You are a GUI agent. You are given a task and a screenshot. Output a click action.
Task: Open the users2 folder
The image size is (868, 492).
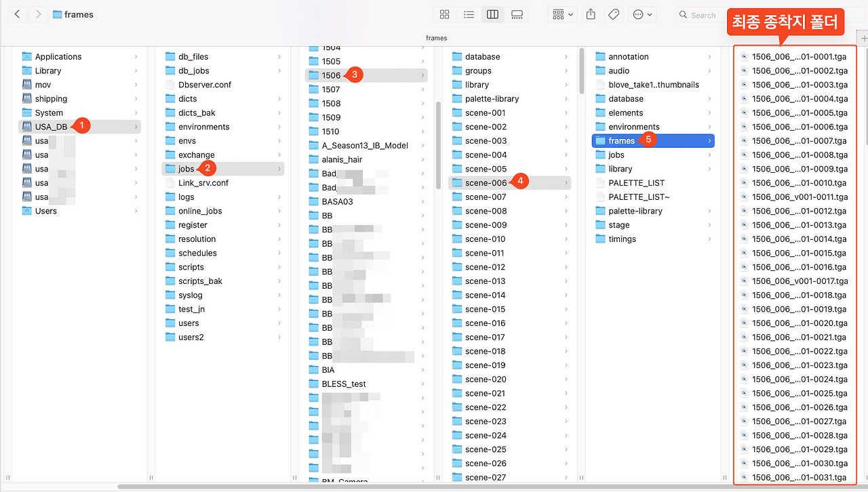222,337
